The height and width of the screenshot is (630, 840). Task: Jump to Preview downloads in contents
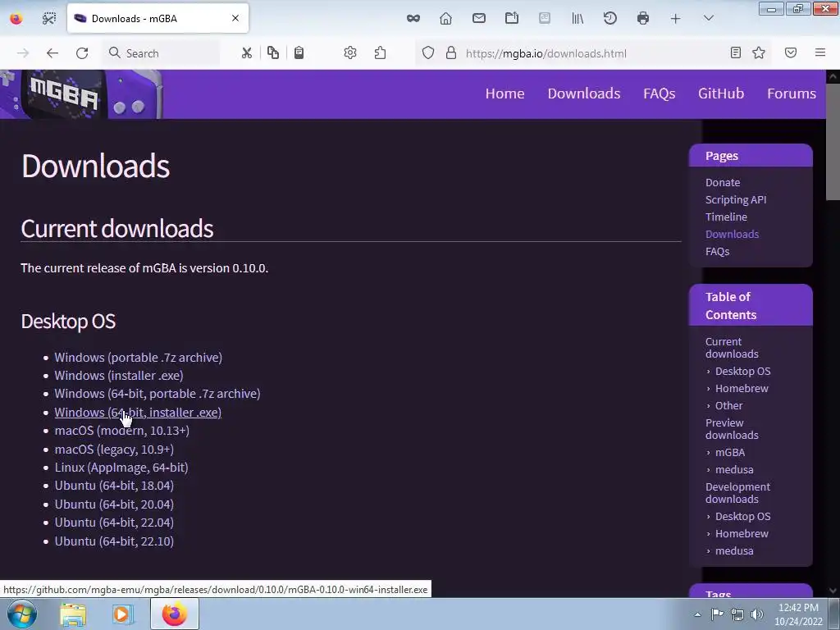(732, 429)
